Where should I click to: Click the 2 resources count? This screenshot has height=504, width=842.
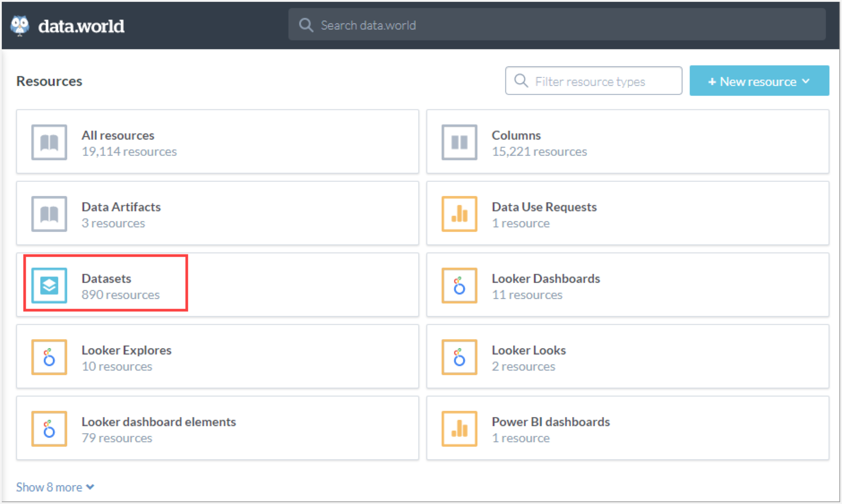[523, 367]
